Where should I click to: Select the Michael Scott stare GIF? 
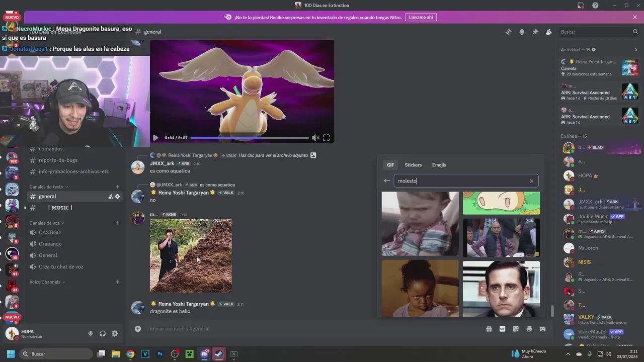tap(501, 289)
